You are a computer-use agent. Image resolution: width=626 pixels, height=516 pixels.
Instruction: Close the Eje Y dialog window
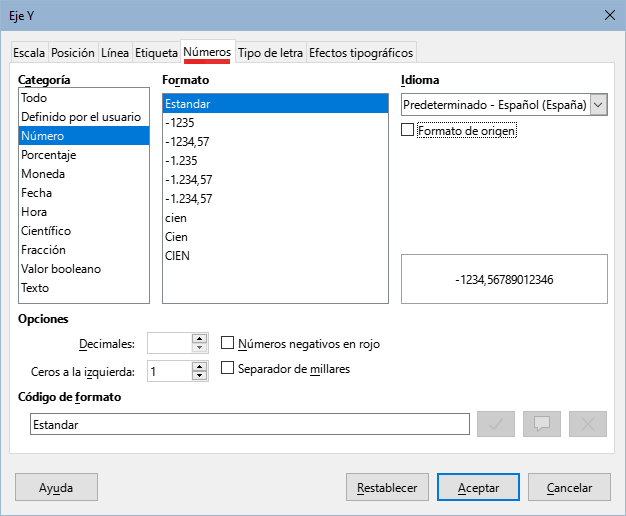tap(609, 15)
